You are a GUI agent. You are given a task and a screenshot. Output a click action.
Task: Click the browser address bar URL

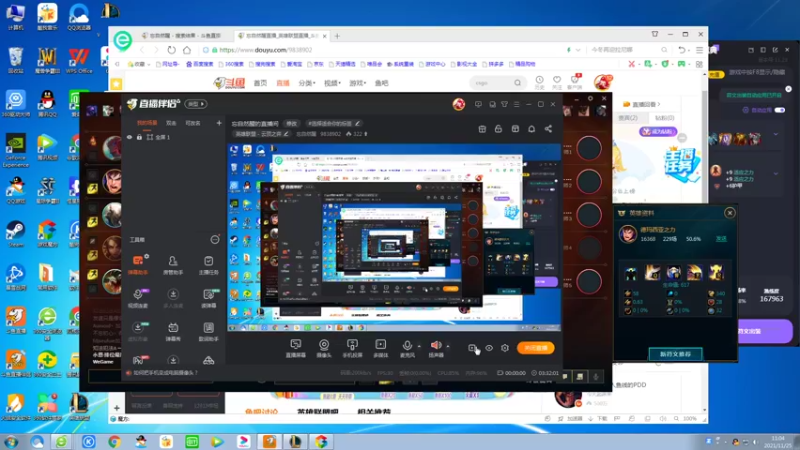[266, 50]
